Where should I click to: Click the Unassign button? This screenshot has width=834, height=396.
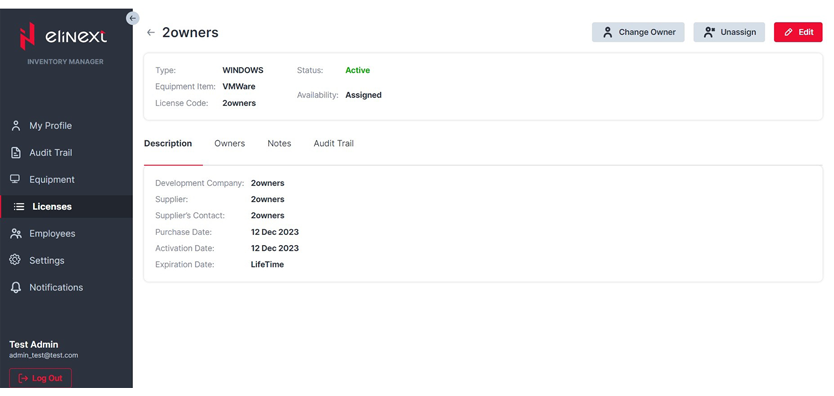click(729, 32)
